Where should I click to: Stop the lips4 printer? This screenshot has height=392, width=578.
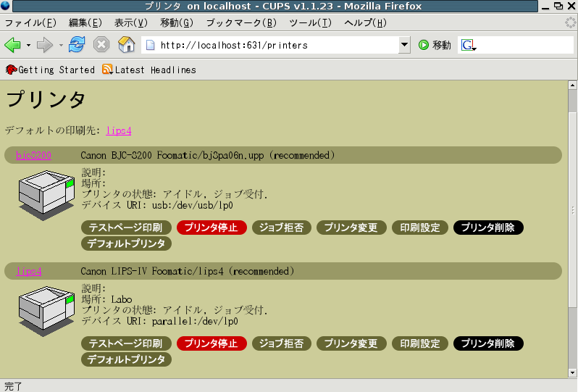click(211, 343)
